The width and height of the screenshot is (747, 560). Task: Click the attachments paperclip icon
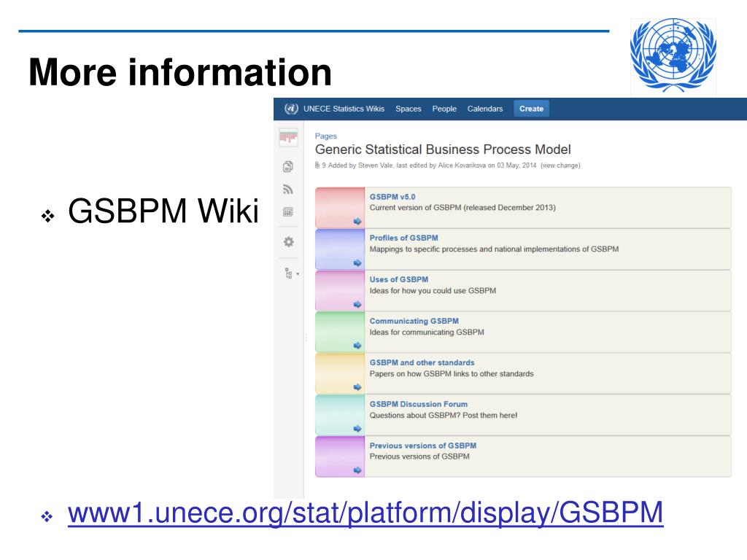point(317,166)
